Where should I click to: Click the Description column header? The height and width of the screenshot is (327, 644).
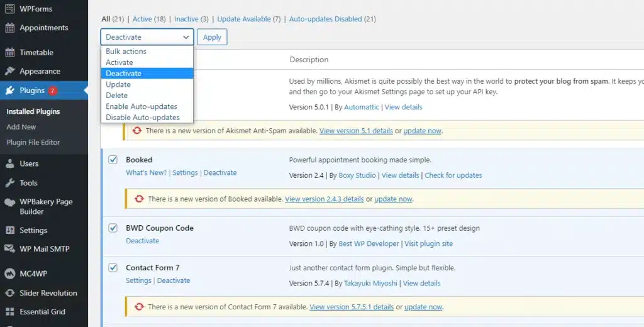pos(309,60)
